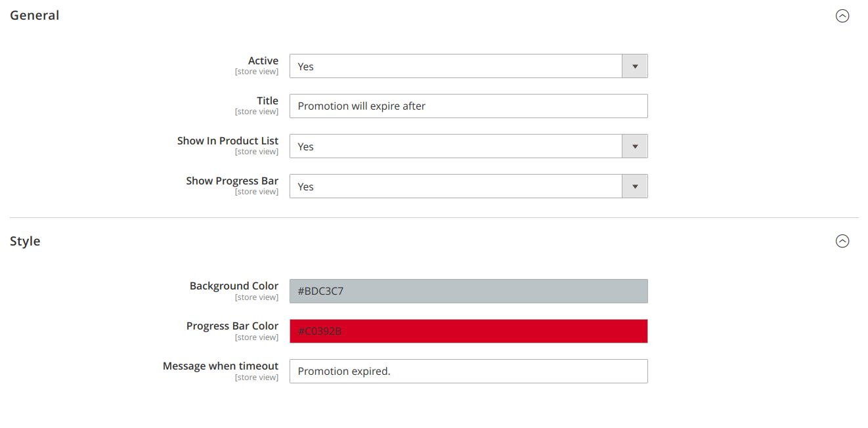Collapse the Style section chevron icon
868x428 pixels.
point(842,241)
